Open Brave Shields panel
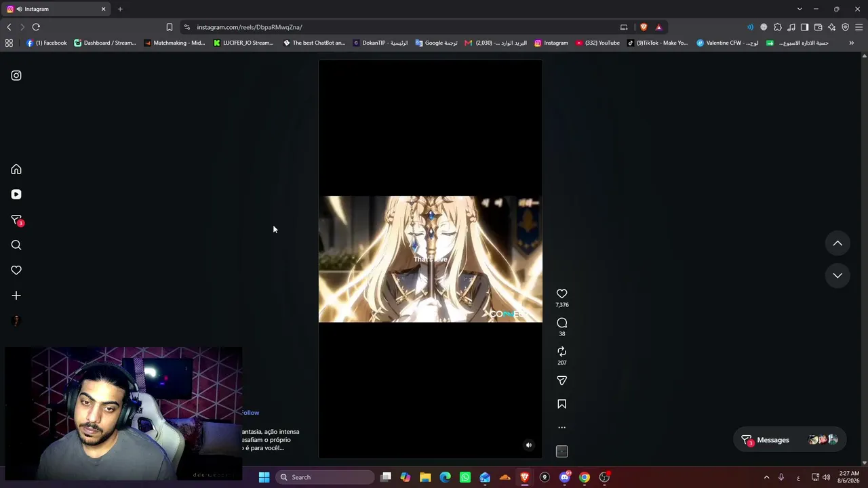This screenshot has width=868, height=488. click(644, 27)
